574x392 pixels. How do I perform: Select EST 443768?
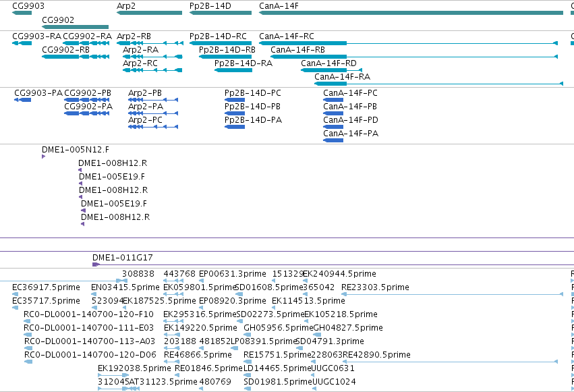click(173, 281)
